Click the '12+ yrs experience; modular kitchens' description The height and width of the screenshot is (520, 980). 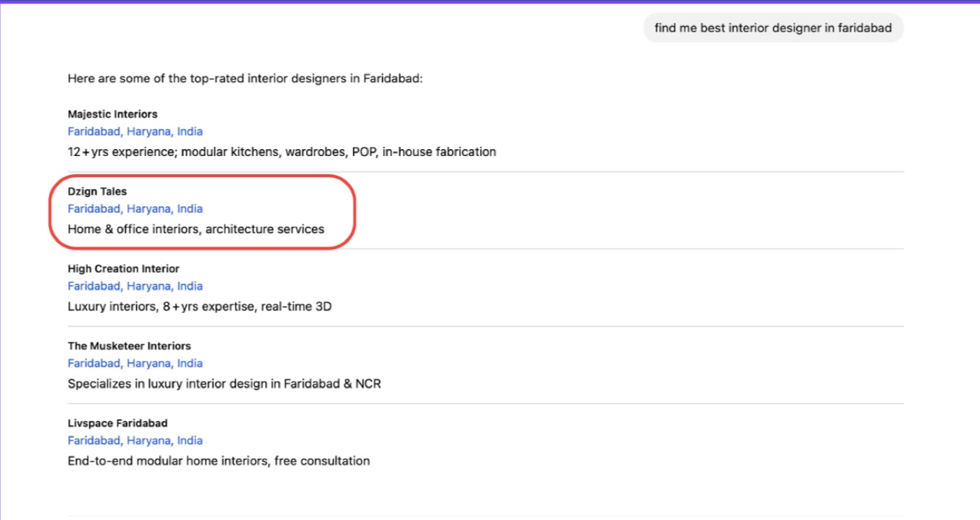point(282,152)
